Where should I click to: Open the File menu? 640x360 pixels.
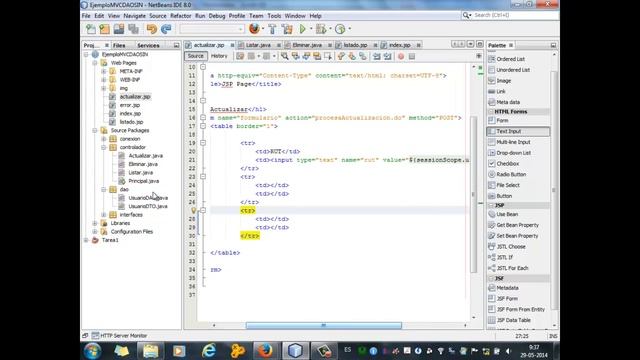(86, 16)
